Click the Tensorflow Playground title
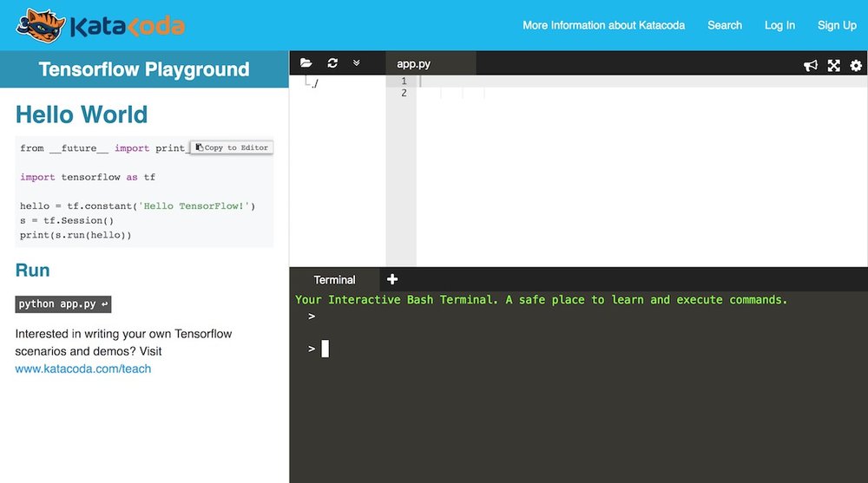Screen dimensions: 868x483 tap(144, 69)
